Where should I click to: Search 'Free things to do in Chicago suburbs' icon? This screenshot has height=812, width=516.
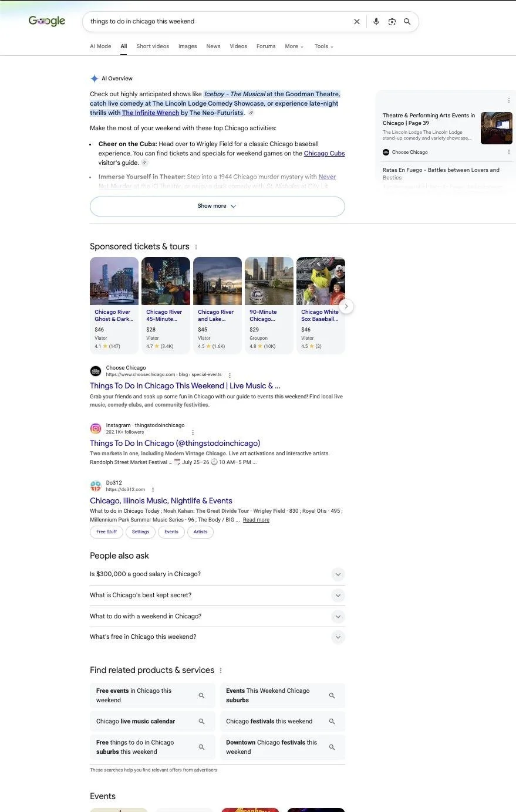[x=201, y=747]
